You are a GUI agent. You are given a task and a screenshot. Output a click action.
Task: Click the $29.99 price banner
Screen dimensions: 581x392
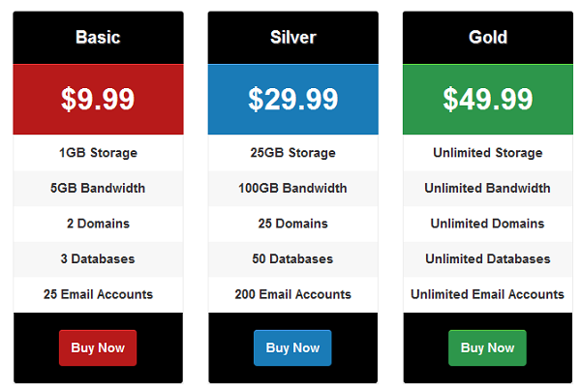click(x=293, y=100)
